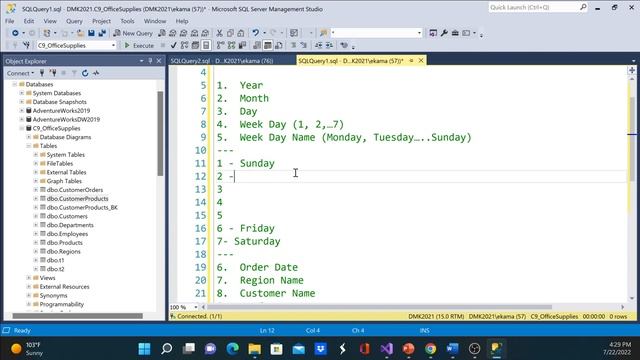
Task: Open the Tools menu
Action: click(127, 21)
